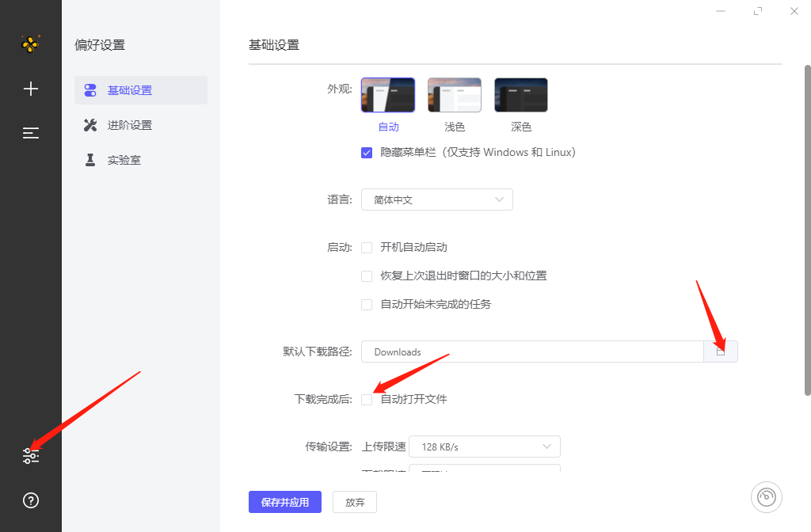Viewport: 811px width, 532px height.
Task: Open the 简体中文 language dropdown
Action: [x=437, y=199]
